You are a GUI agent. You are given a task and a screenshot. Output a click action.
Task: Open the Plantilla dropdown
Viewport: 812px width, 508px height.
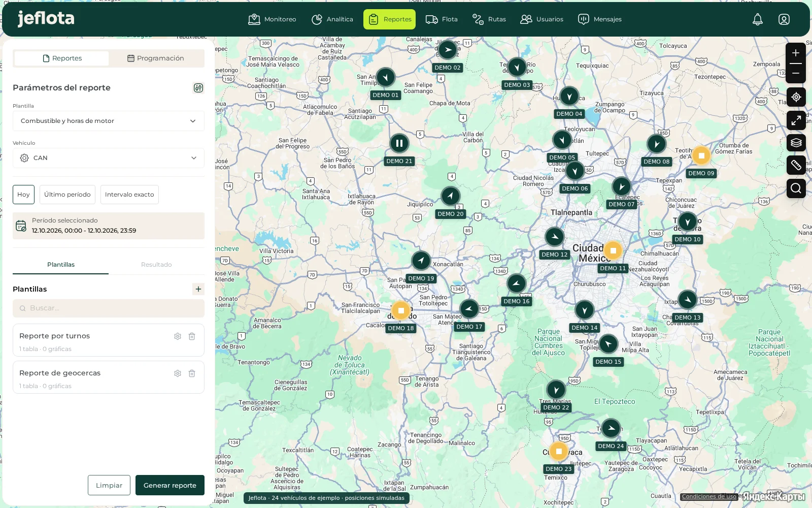click(x=109, y=121)
